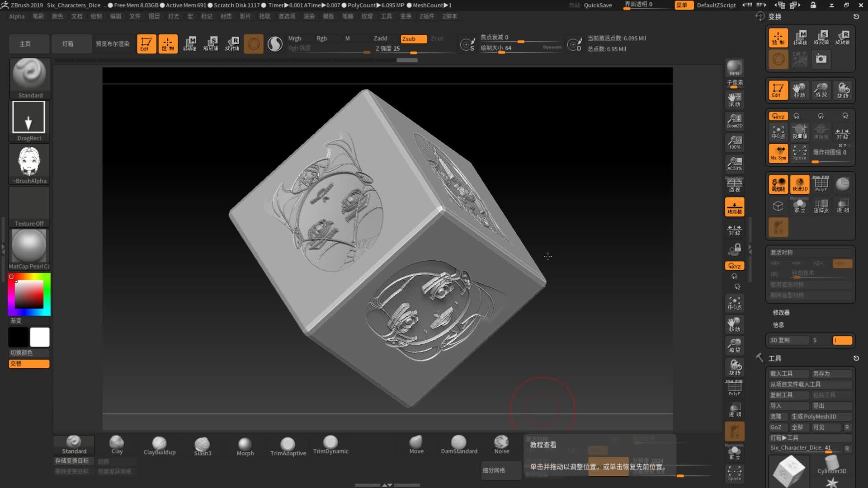Select the Zoom2D tool
Viewport: 868px width, 488px height.
tap(734, 120)
